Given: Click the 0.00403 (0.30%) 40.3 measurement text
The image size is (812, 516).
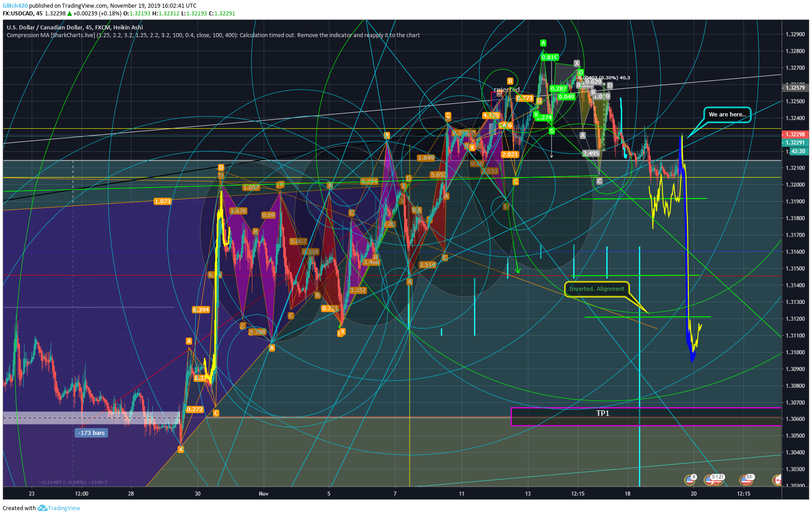Looking at the screenshot, I should (604, 78).
